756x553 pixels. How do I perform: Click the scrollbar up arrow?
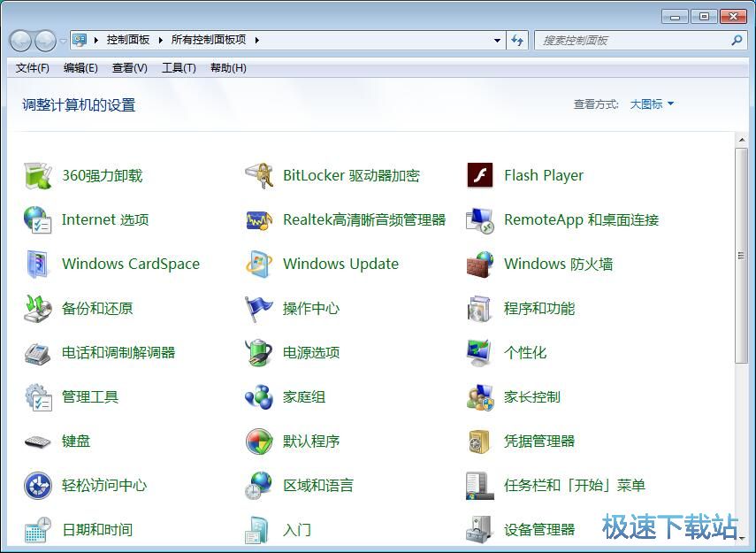click(741, 140)
